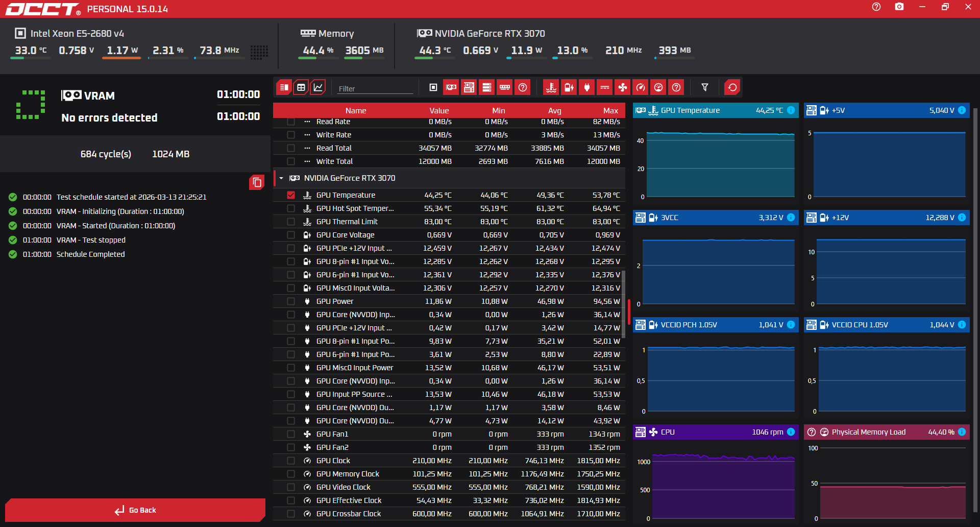Toggle voltage sensor type filter
The width and height of the screenshot is (980, 527).
click(x=569, y=87)
